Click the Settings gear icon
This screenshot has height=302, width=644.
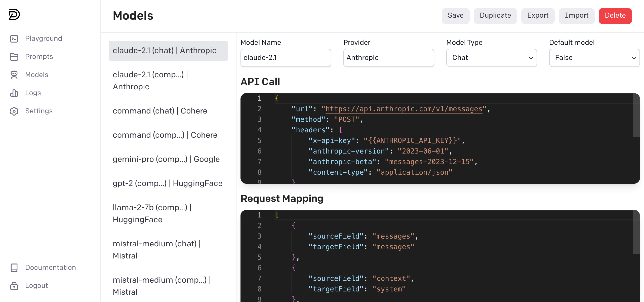14,111
